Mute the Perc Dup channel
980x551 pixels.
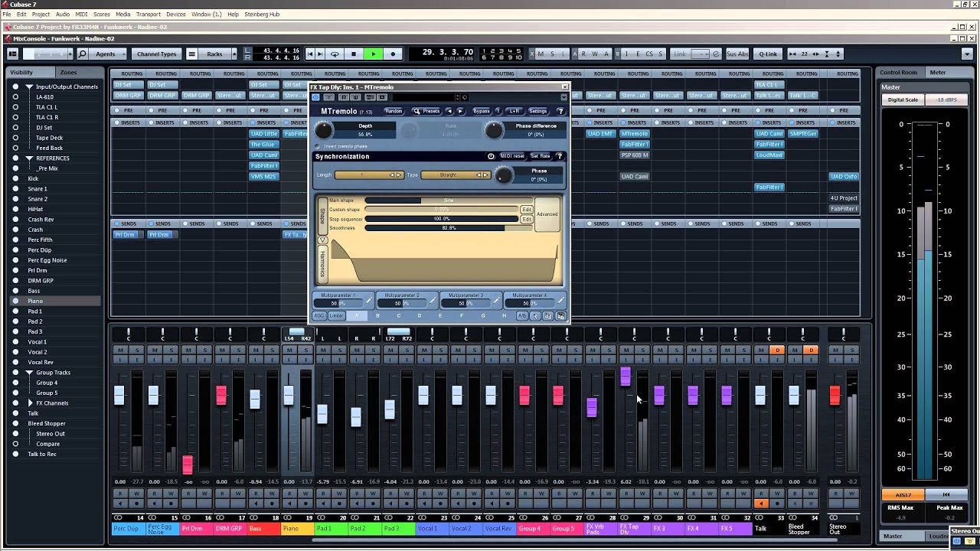(121, 350)
